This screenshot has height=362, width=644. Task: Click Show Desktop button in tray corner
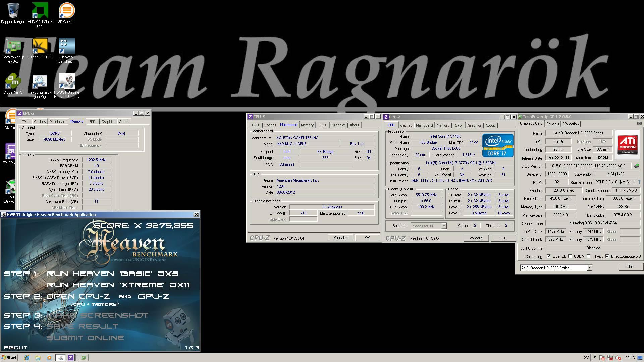click(x=641, y=358)
